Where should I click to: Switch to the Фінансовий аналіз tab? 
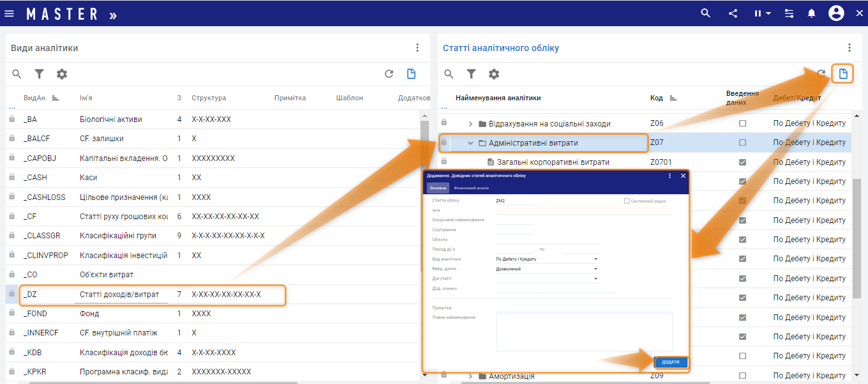(x=471, y=188)
